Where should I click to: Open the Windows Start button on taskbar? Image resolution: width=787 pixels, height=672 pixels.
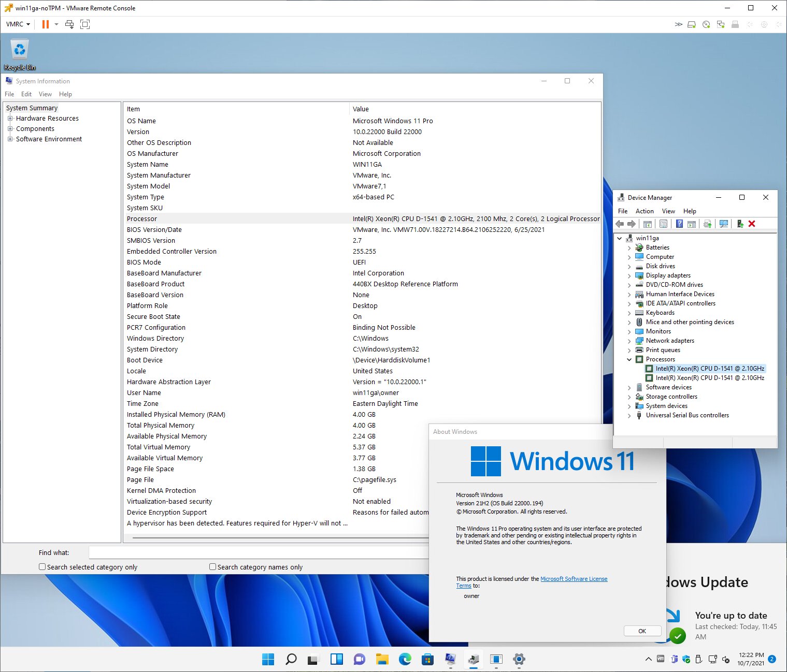tap(268, 659)
